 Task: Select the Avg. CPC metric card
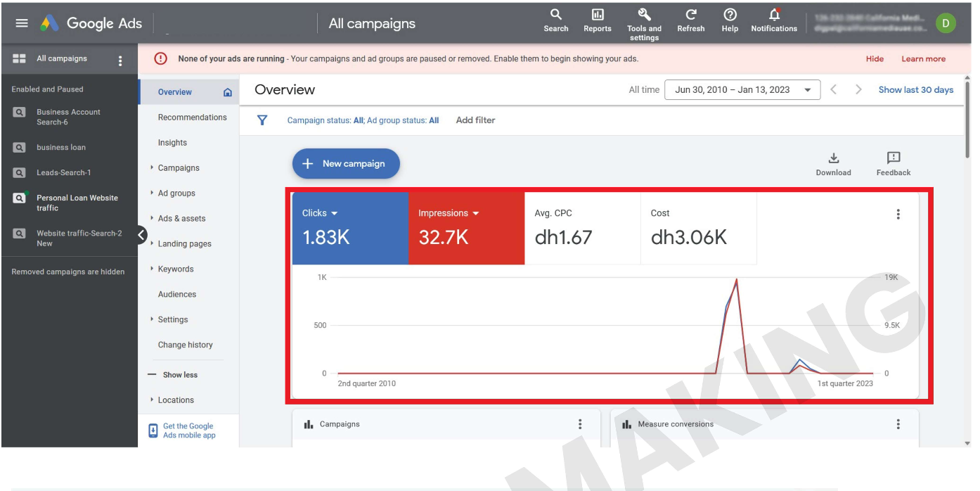(583, 229)
